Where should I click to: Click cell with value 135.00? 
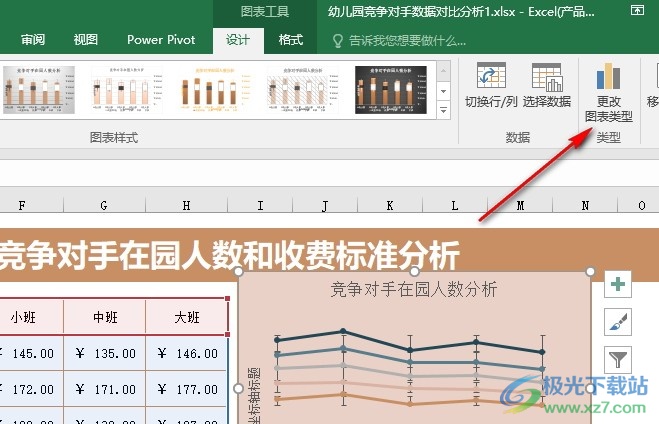tap(105, 353)
